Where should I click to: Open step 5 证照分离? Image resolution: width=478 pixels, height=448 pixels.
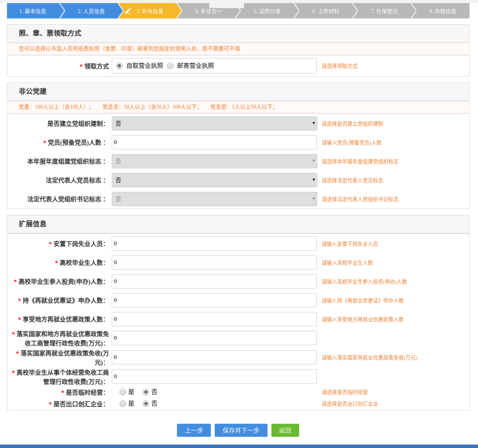(267, 11)
